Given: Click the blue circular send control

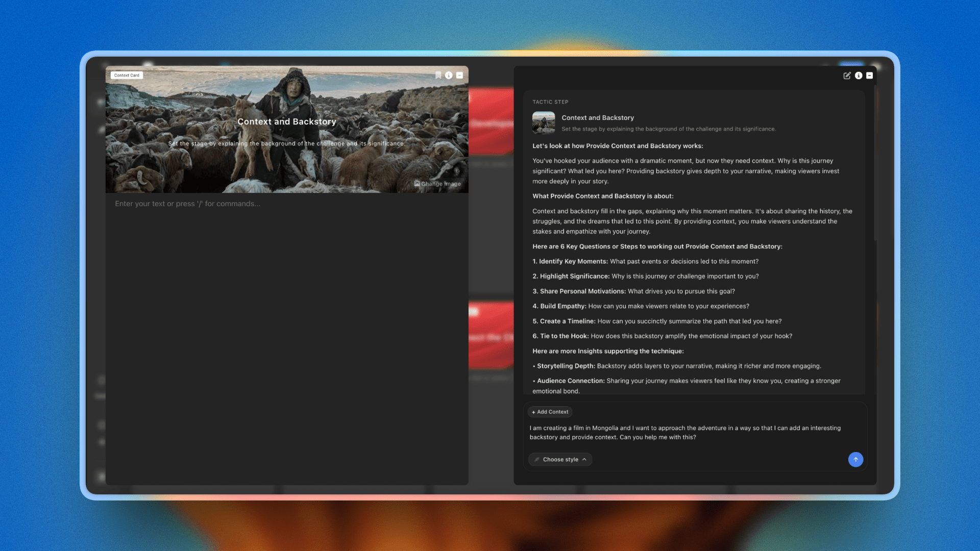Looking at the screenshot, I should coord(855,459).
